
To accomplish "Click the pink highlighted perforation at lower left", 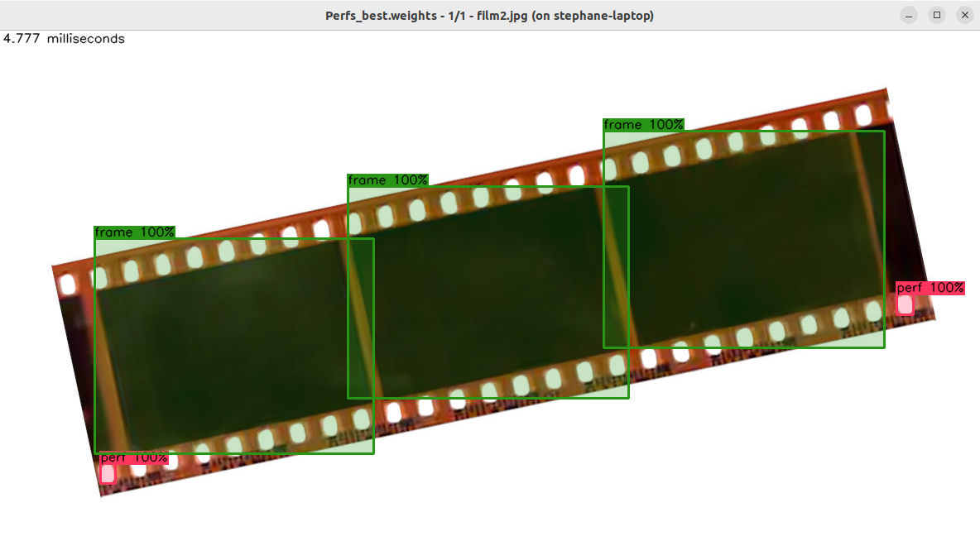I will coord(108,474).
